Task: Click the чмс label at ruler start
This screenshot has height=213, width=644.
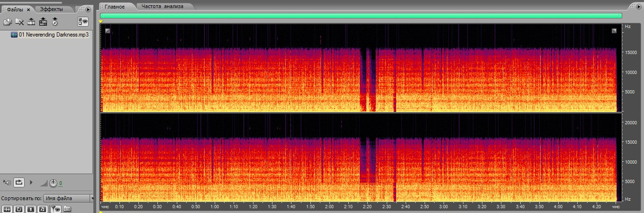Action: point(105,207)
